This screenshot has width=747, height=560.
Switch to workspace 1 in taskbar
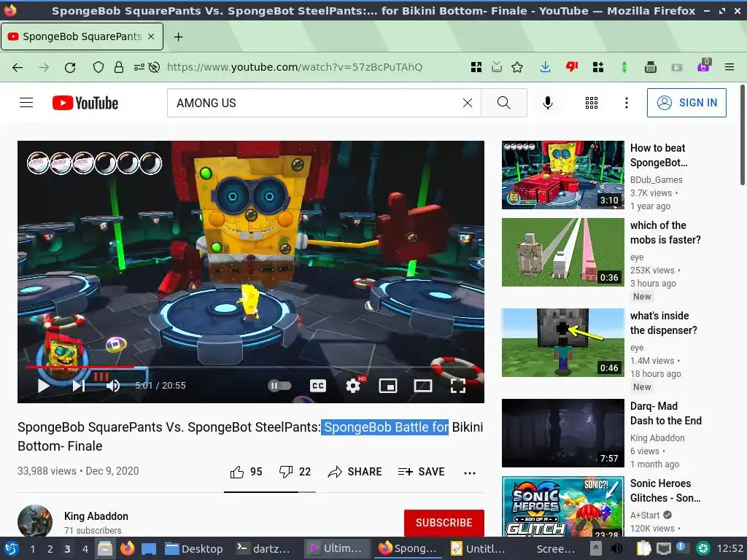pos(32,549)
